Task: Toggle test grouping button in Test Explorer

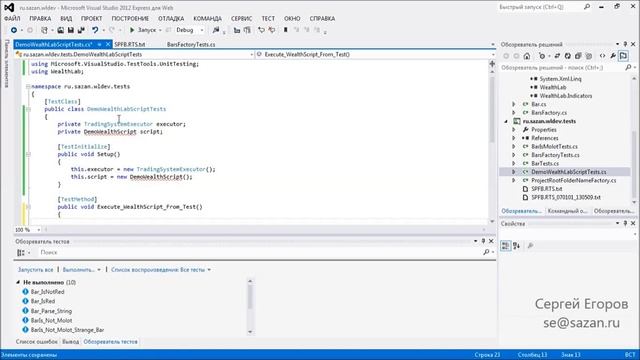Action: [21, 253]
